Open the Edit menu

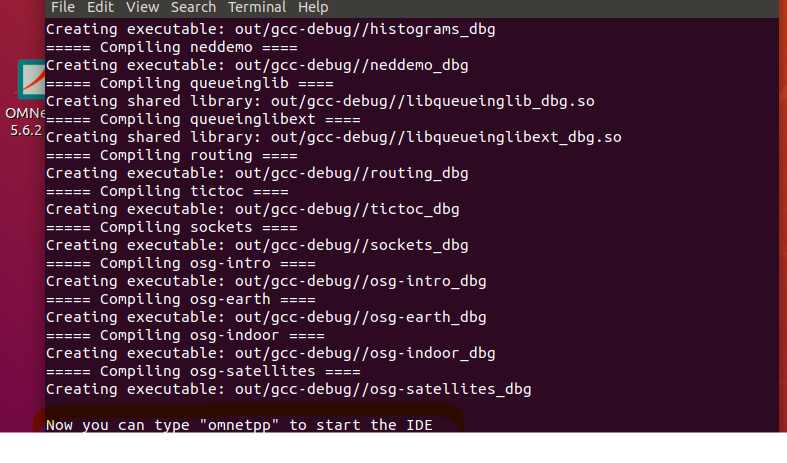99,7
